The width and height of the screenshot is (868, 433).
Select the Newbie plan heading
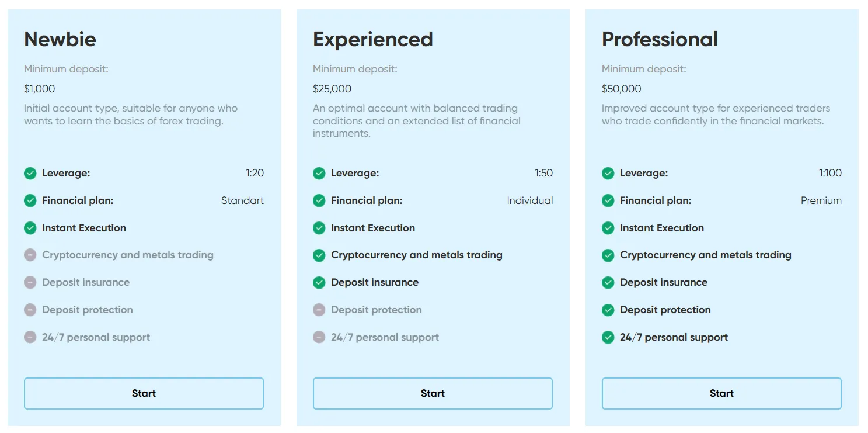pos(60,39)
